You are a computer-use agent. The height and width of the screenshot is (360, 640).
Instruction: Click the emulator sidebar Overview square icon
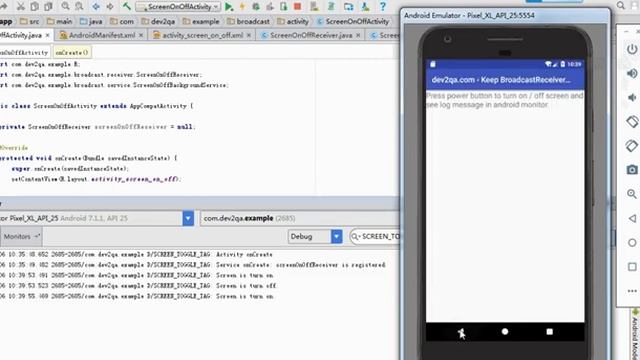[632, 267]
